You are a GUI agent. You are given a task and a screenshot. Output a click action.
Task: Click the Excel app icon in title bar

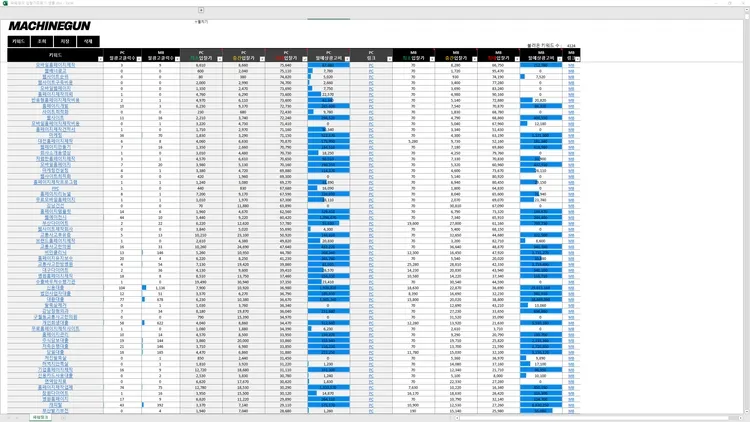[x=4, y=3]
